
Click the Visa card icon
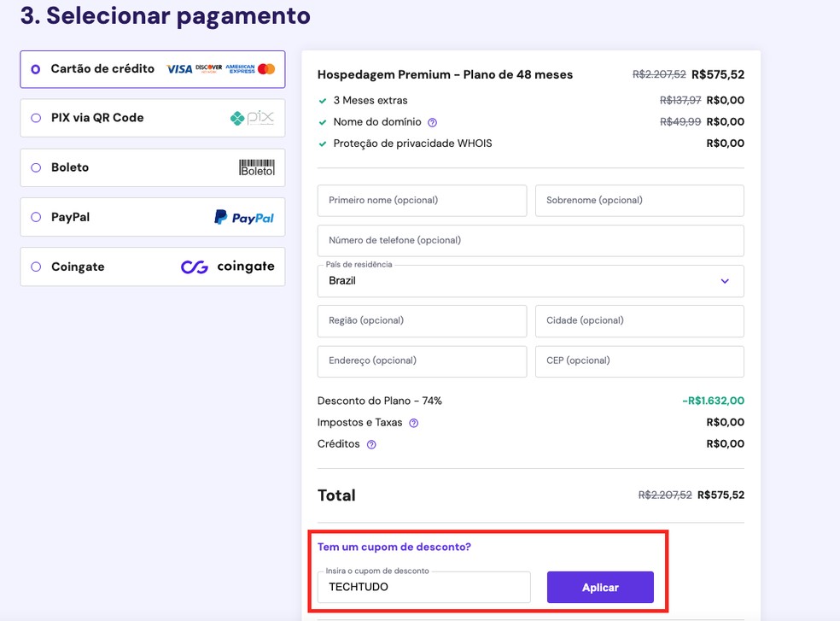click(179, 68)
